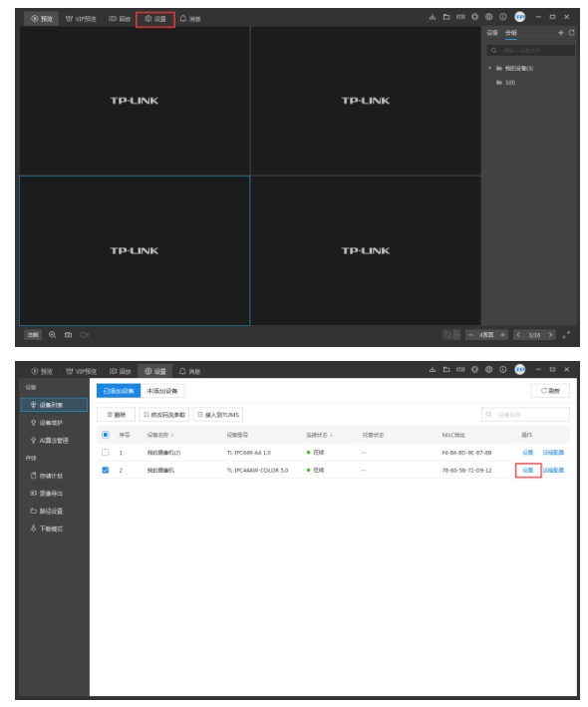Screen dimensions: 588x707
Task: Click the refresh icon beside the group plus icon
Action: [x=571, y=33]
